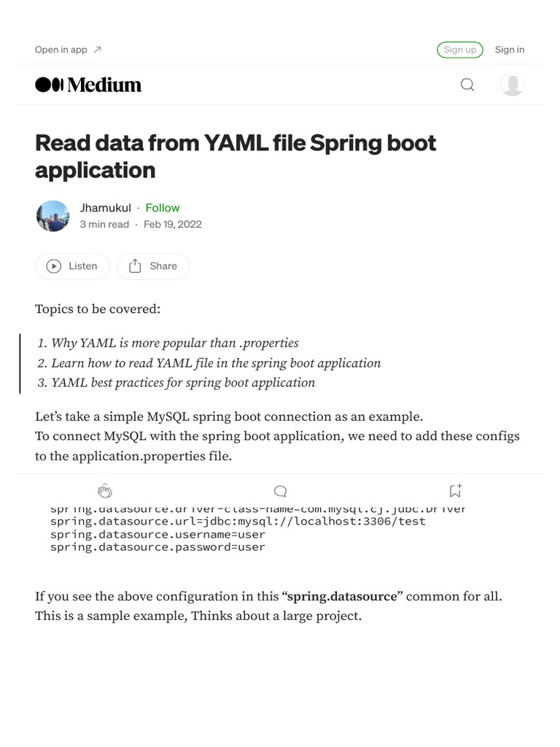Image resolution: width=560 pixels, height=747 pixels.
Task: Clap for the article
Action: (x=104, y=491)
